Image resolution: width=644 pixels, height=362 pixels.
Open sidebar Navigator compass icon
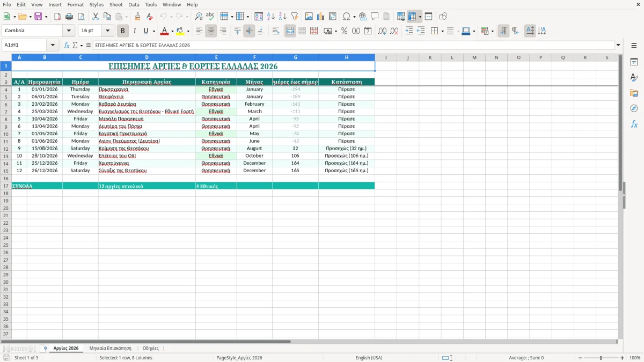pyautogui.click(x=634, y=109)
